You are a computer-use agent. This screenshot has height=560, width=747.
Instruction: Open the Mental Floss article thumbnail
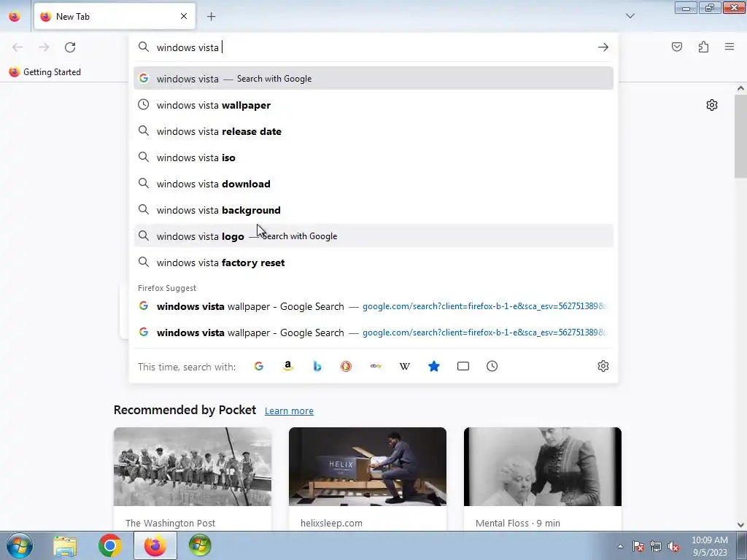(x=543, y=467)
